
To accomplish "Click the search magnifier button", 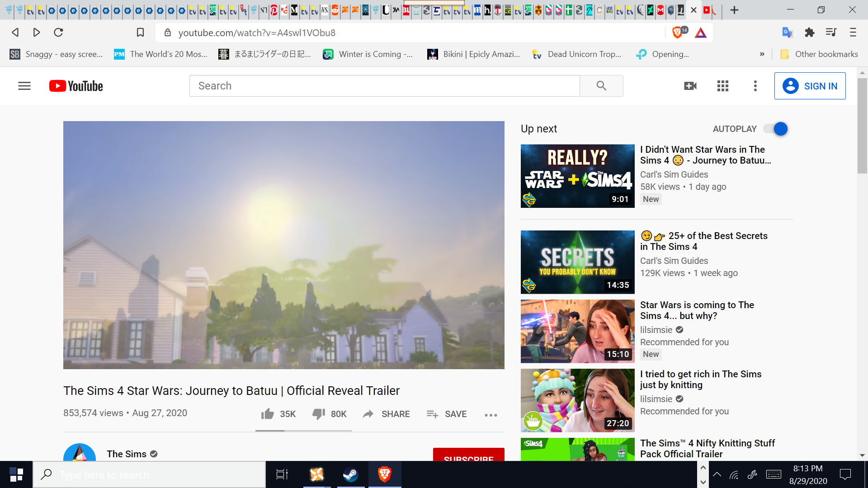I will click(x=601, y=86).
